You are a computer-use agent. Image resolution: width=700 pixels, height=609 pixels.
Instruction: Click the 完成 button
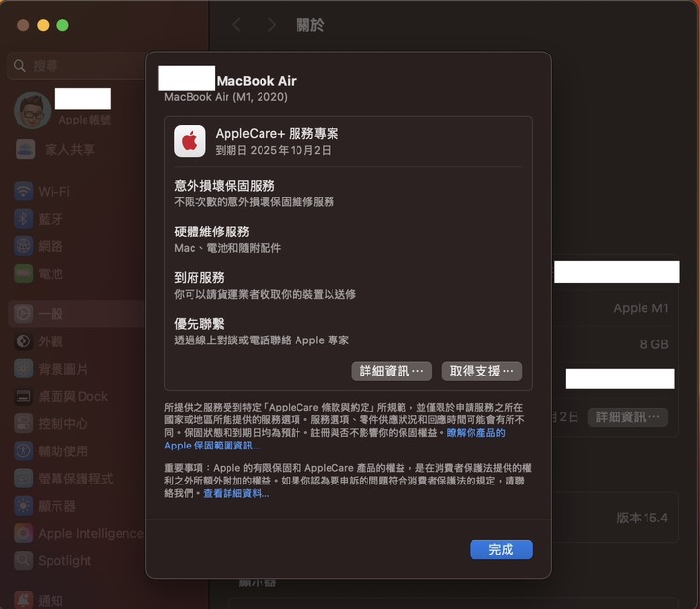click(x=501, y=549)
